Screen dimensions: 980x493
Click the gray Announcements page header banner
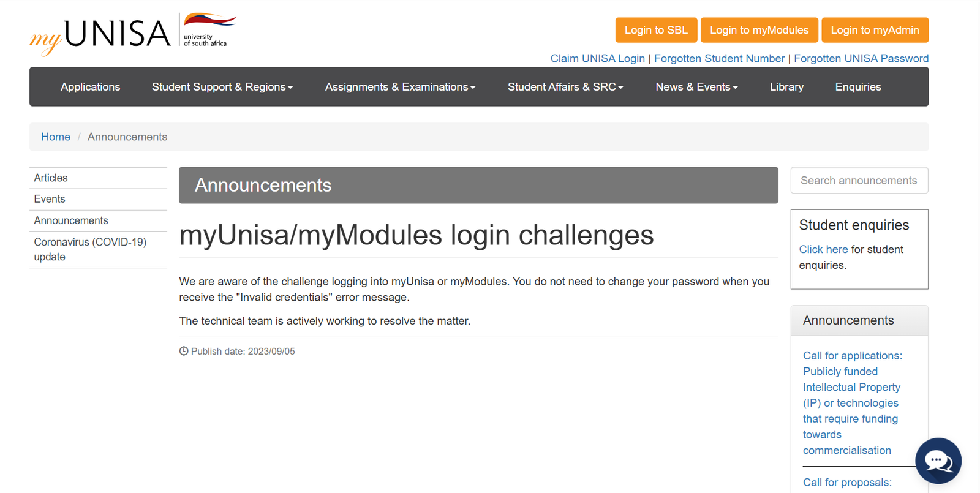478,185
